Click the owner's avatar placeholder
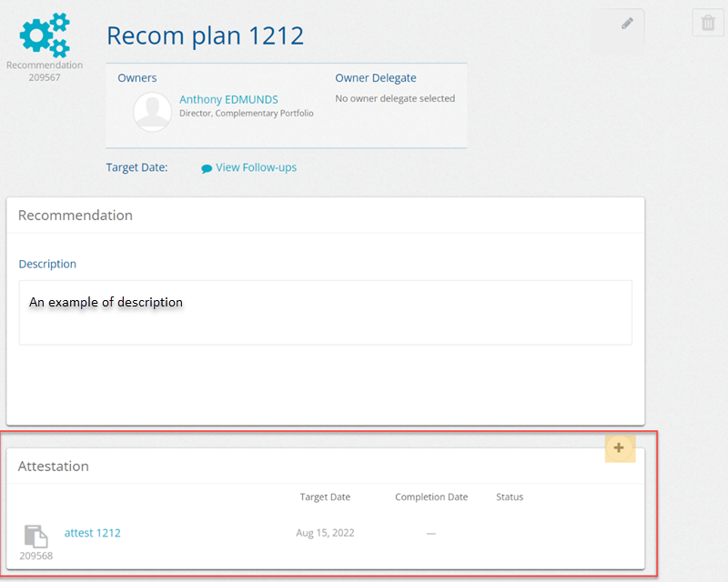 point(152,112)
